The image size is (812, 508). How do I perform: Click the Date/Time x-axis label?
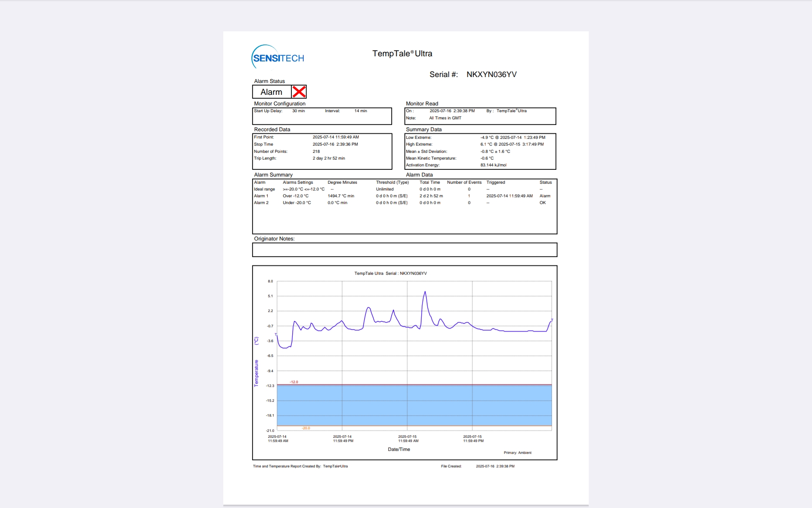click(x=399, y=449)
